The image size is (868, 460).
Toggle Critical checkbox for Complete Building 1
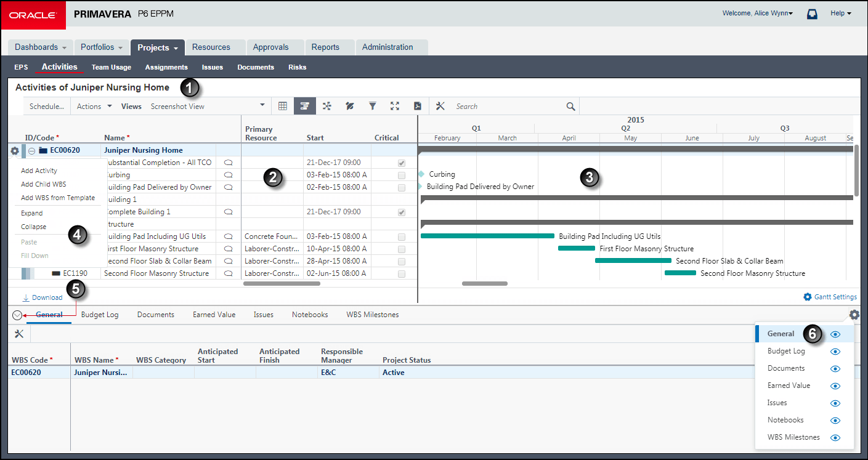click(x=402, y=212)
